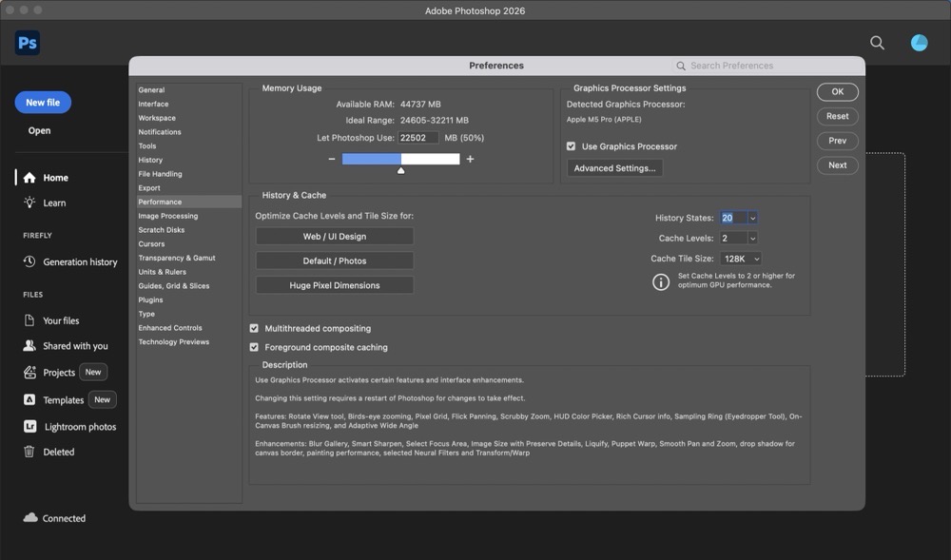The width and height of the screenshot is (951, 560).
Task: Click the Connected cloud status icon
Action: pyautogui.click(x=30, y=517)
